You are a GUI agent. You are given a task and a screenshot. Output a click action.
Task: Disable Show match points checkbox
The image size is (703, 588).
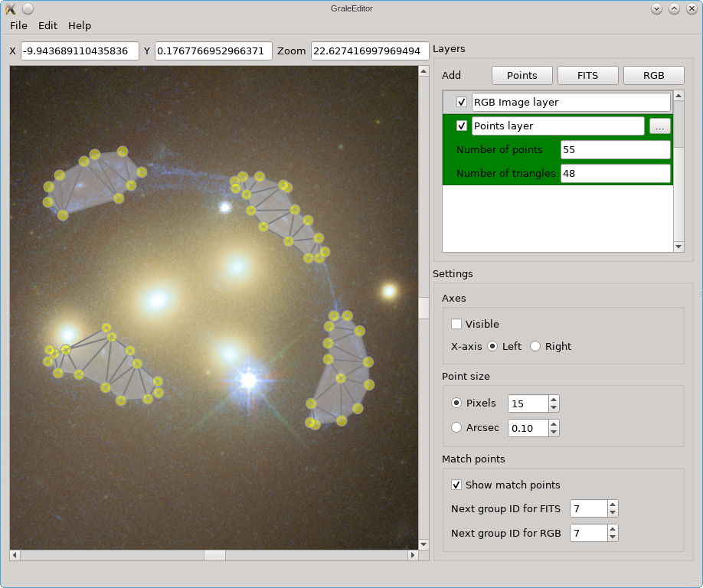(456, 485)
